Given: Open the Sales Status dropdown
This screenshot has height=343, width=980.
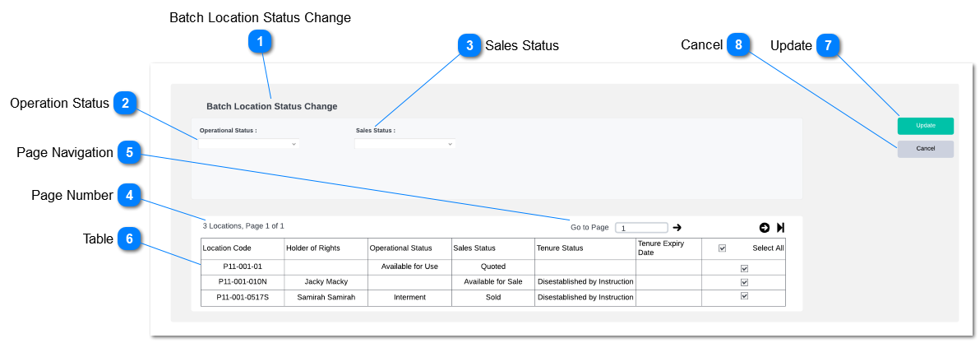Looking at the screenshot, I should (x=405, y=144).
